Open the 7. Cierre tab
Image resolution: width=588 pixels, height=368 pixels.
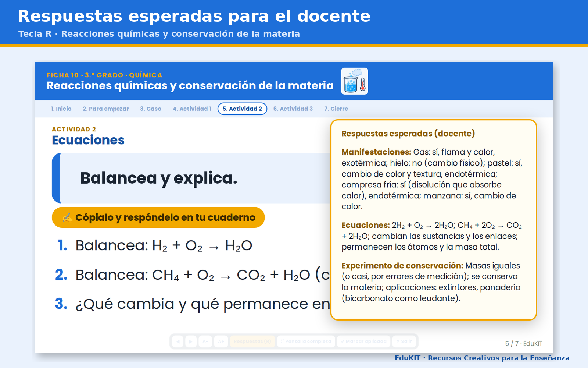point(336,109)
